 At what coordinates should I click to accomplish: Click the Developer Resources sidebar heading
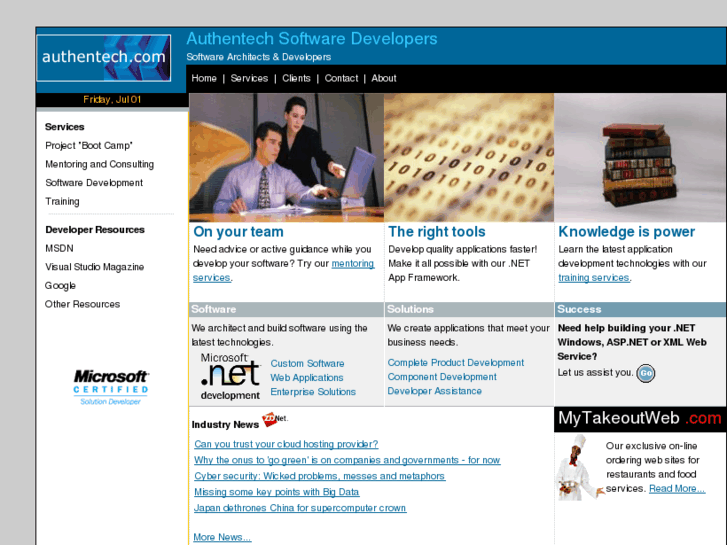pyautogui.click(x=95, y=230)
